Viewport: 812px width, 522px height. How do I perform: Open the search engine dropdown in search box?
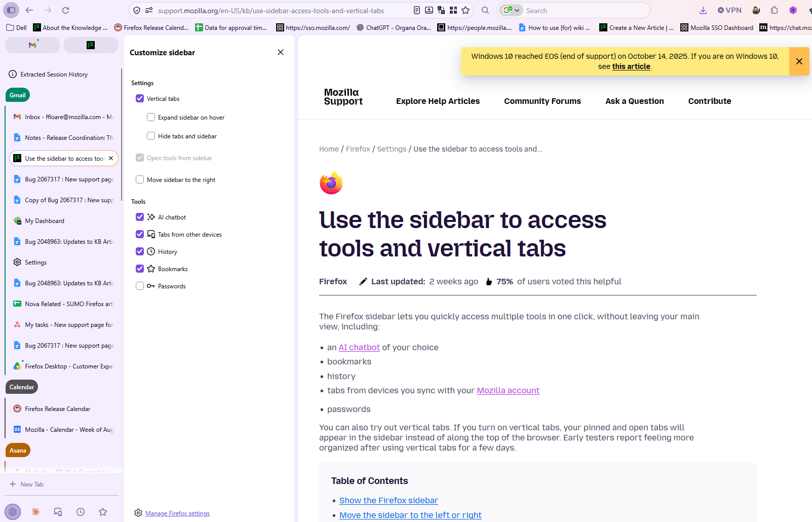(511, 10)
